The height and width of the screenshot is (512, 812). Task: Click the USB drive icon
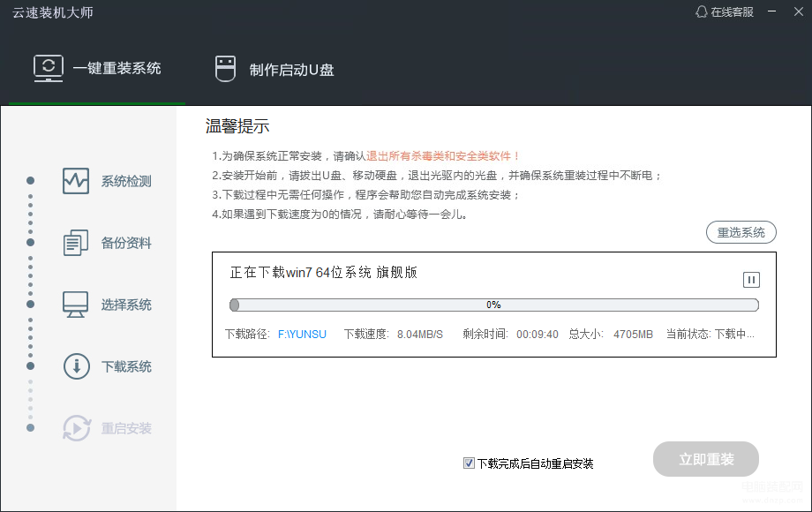pyautogui.click(x=225, y=69)
